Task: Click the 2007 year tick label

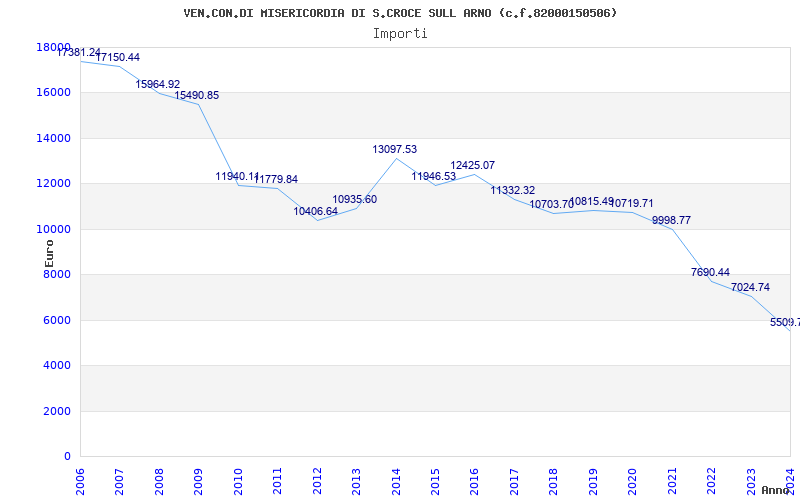Action: click(x=119, y=481)
